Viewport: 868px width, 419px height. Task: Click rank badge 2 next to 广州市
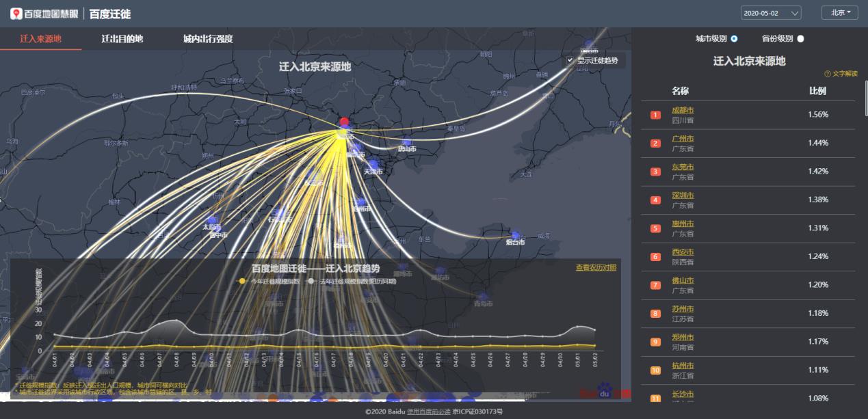tap(655, 143)
